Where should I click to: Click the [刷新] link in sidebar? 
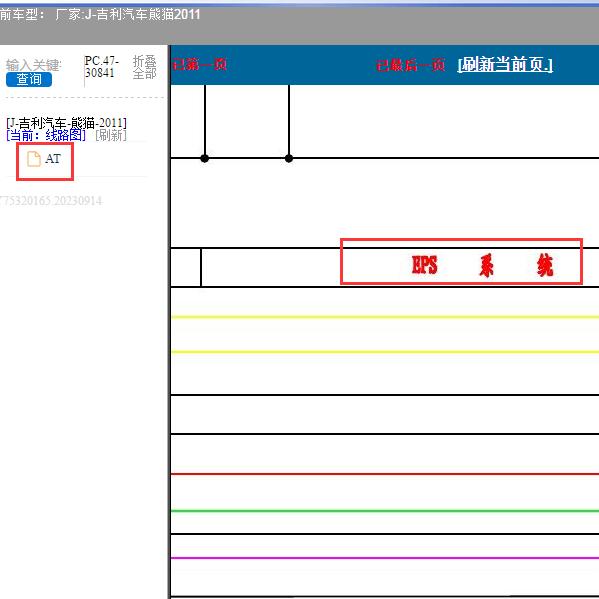click(111, 135)
